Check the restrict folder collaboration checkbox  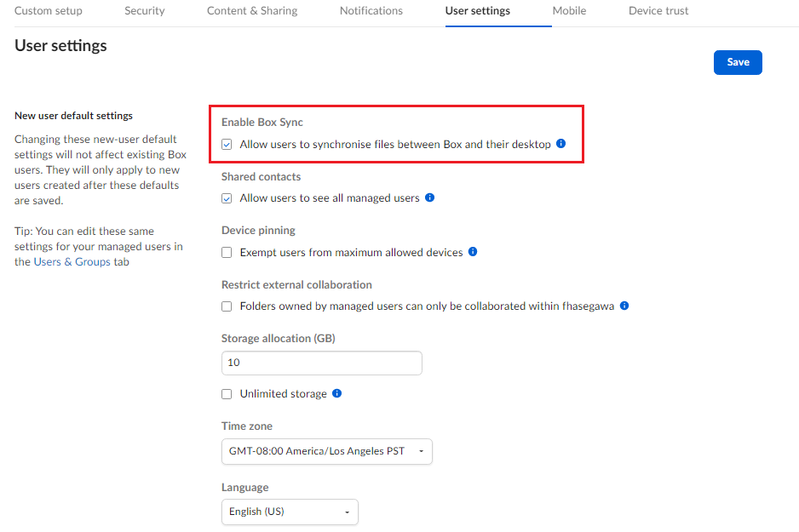coord(227,306)
